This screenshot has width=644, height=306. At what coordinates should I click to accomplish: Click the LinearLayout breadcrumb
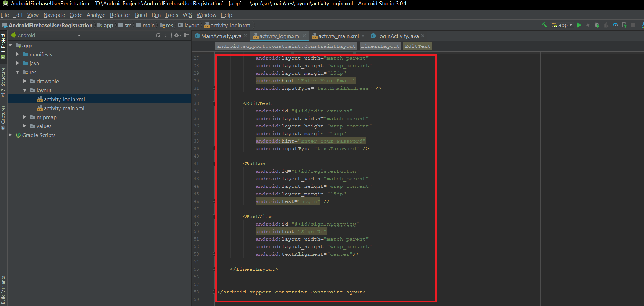(x=380, y=46)
